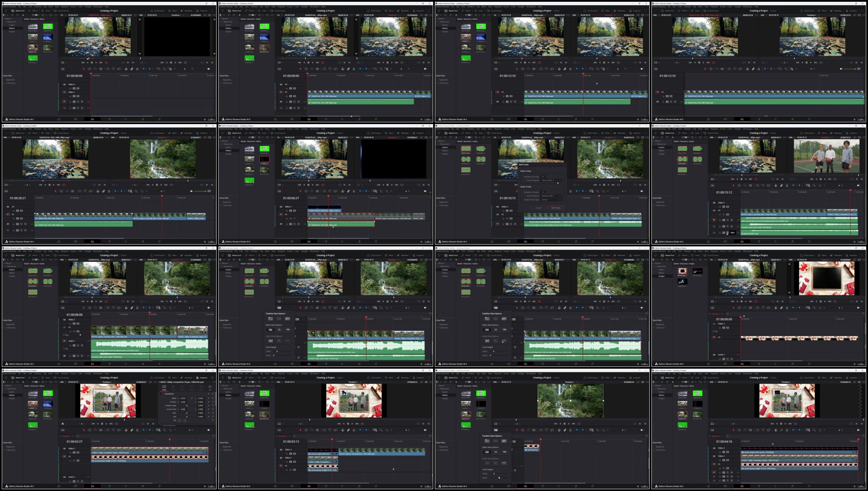The height and width of the screenshot is (491, 868).
Task: Open Timeline 1 tab dropdown in 01:00:04:10 window
Action: coord(722,436)
